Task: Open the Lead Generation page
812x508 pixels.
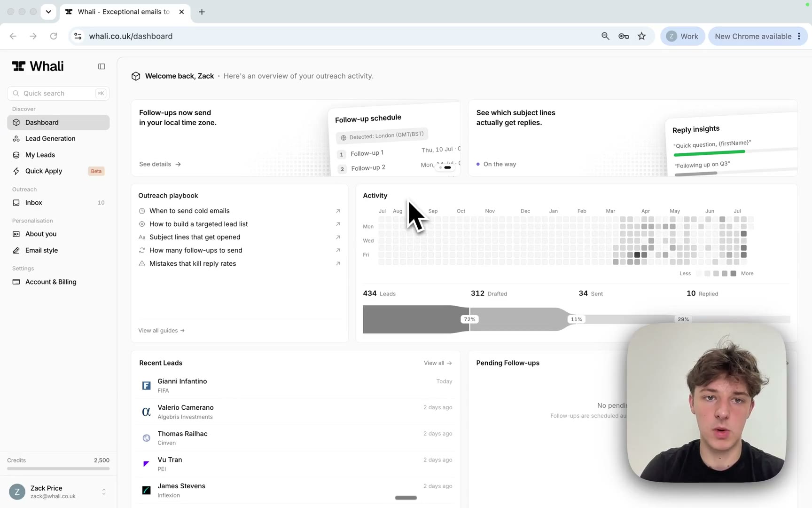Action: coord(58,138)
